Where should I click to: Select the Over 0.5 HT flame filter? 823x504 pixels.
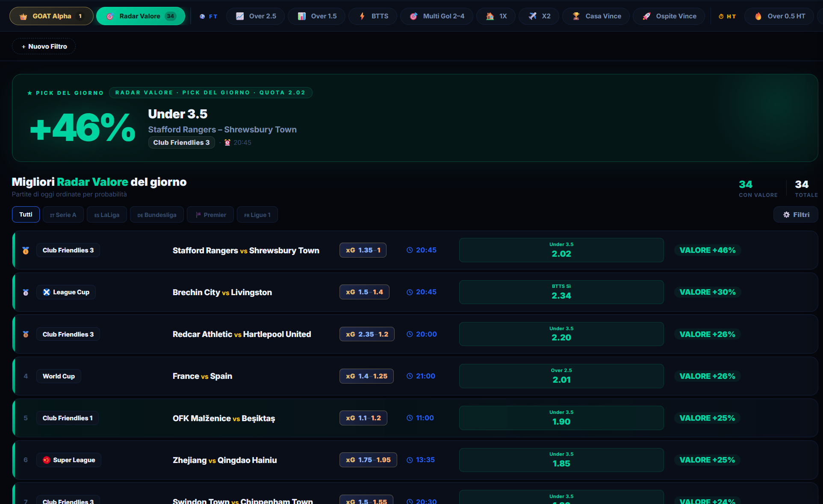tap(779, 16)
